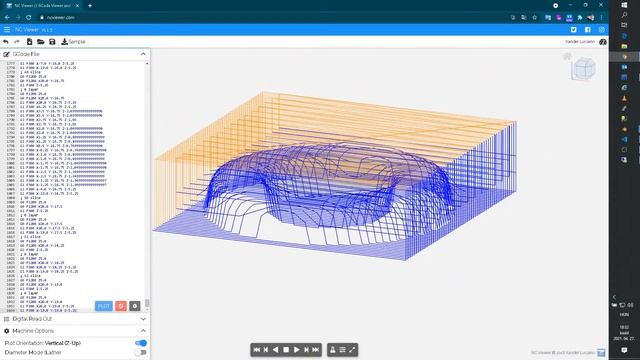Load the Sample GCode

(x=73, y=42)
